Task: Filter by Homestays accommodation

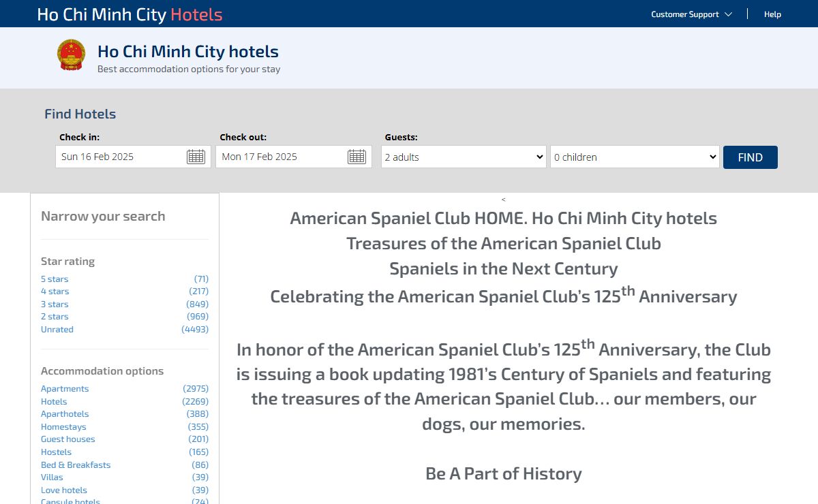Action: pos(63,427)
